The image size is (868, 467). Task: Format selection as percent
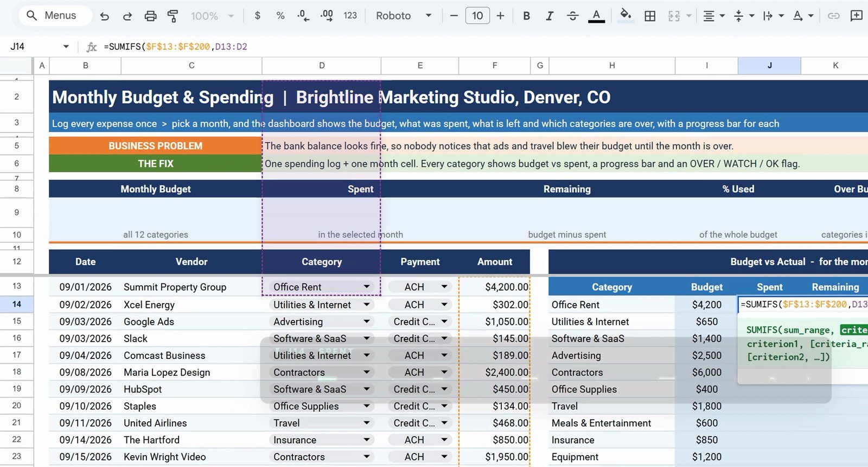point(280,16)
